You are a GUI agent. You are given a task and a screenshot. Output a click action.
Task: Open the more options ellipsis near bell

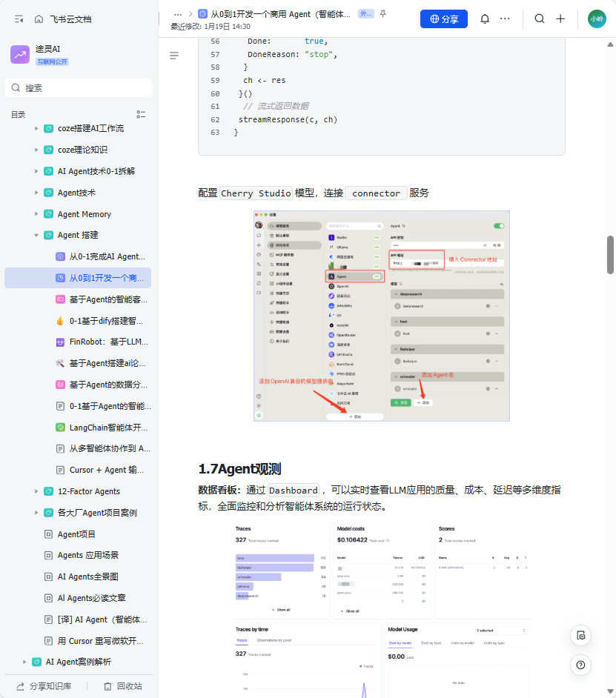point(505,19)
